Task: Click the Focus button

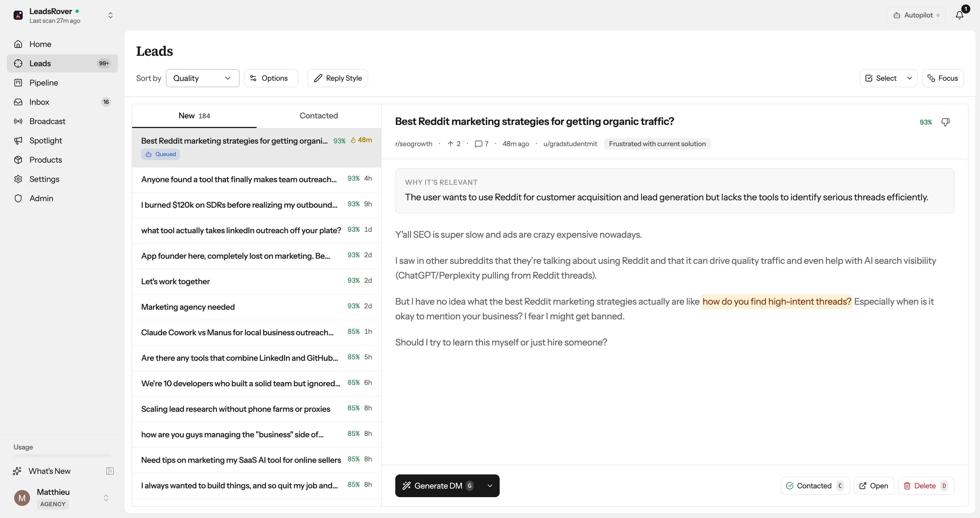Action: (x=942, y=78)
